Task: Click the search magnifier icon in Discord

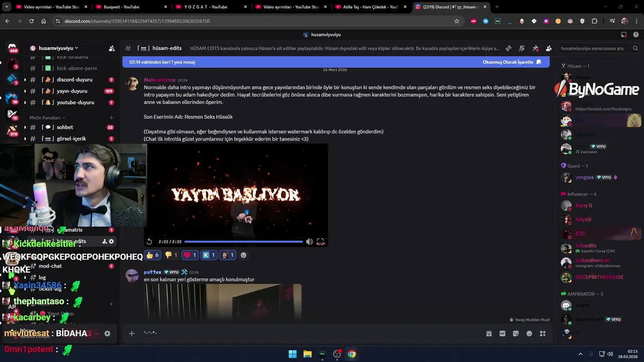Action: [x=635, y=48]
